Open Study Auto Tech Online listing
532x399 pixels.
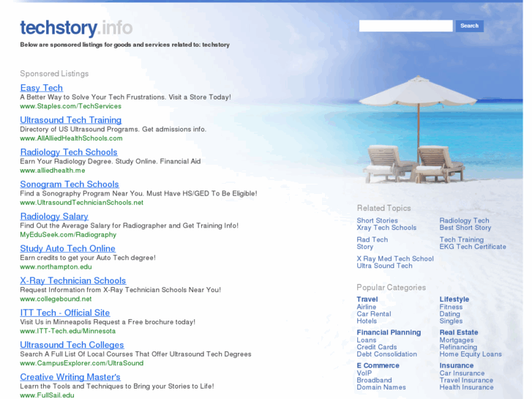pyautogui.click(x=68, y=249)
